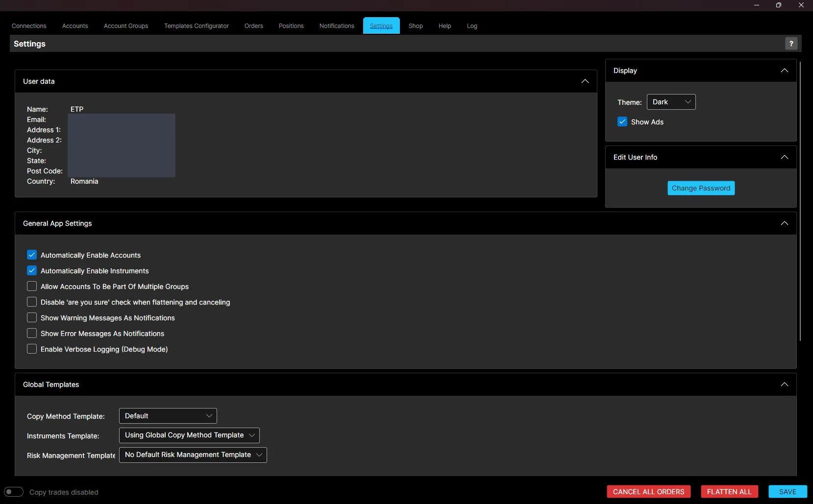Image resolution: width=813 pixels, height=504 pixels.
Task: Go to the Positions tab
Action: 291,26
